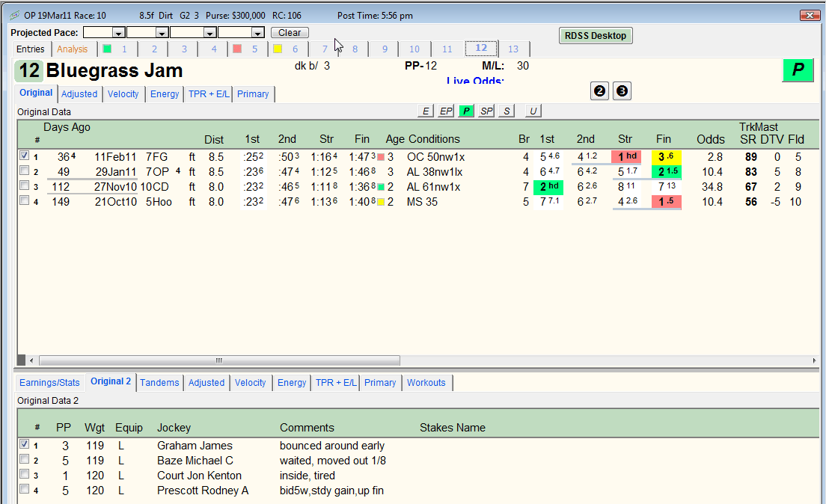
Task: Uncheck Graham James row checkbox in Original Data 2
Action: (24, 444)
